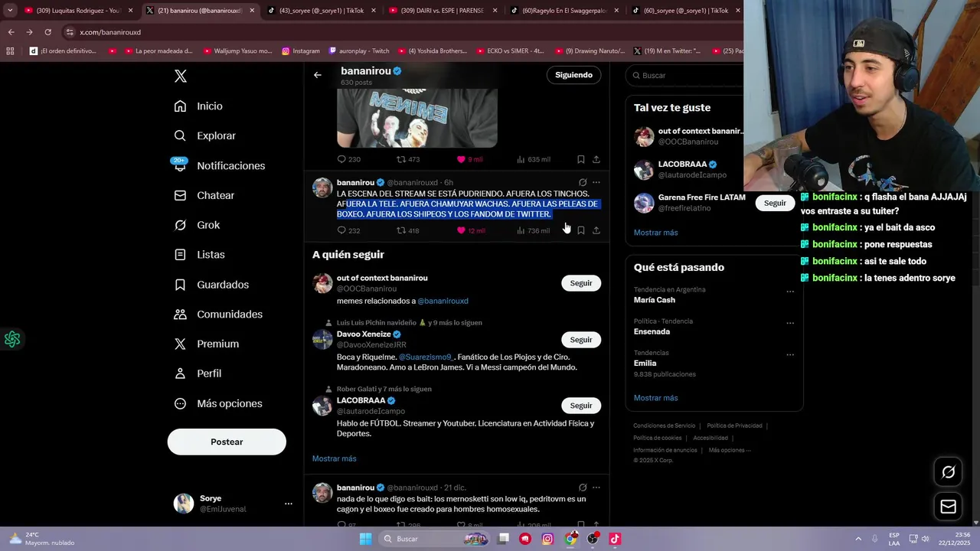Close the bananirou X tab
The width and height of the screenshot is (980, 551).
coord(252,11)
